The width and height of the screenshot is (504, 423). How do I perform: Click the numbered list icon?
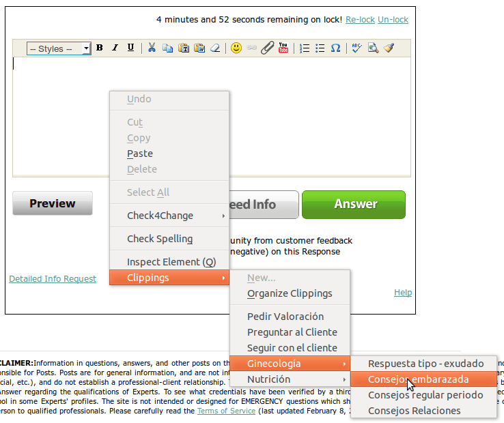(305, 48)
